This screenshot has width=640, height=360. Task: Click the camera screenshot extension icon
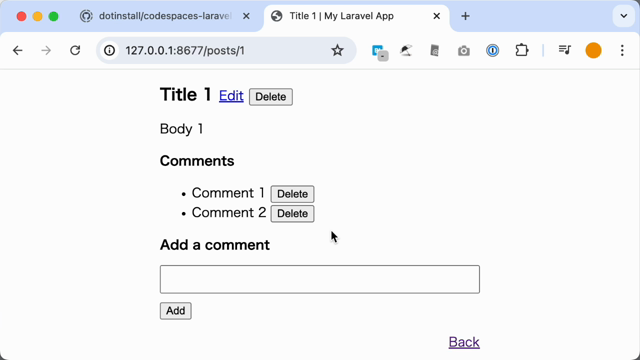[x=464, y=51]
